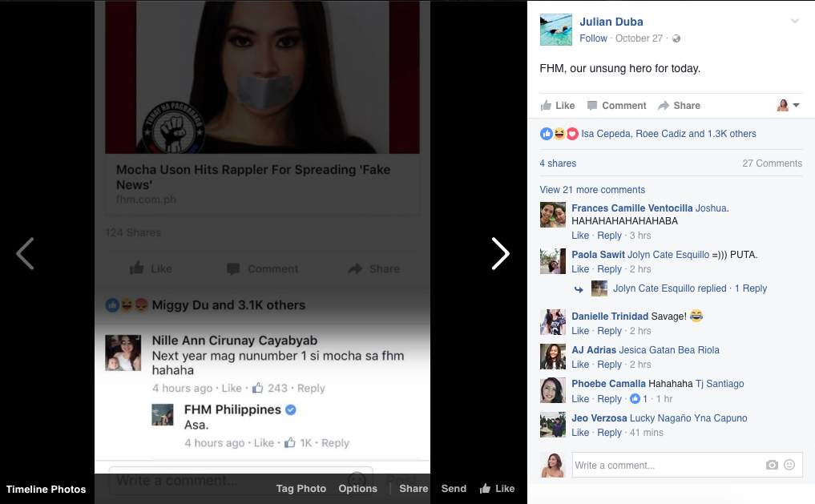
Task: Reply to Frances Camille Ventocilla's comment
Action: click(x=609, y=236)
